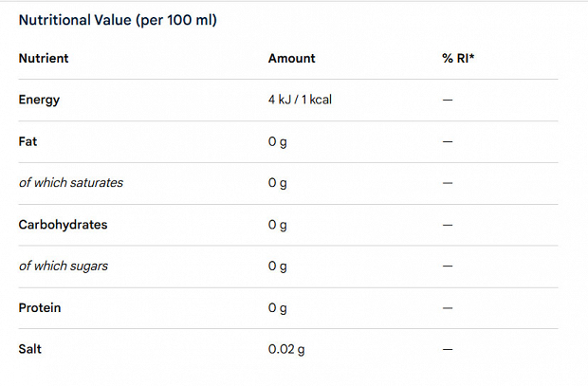Select the Amount column header
The width and height of the screenshot is (588, 386).
point(291,58)
